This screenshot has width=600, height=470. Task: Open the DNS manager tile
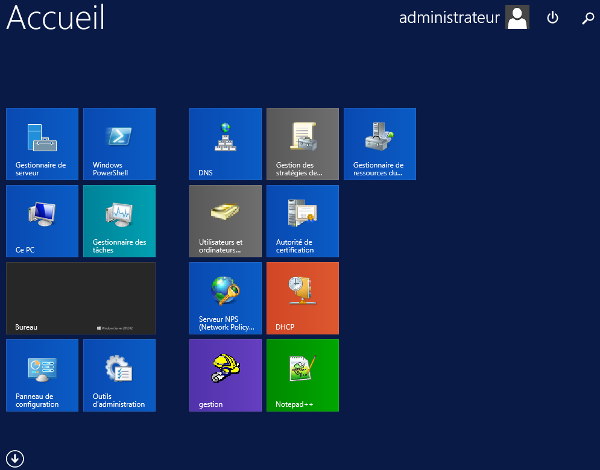coord(225,144)
